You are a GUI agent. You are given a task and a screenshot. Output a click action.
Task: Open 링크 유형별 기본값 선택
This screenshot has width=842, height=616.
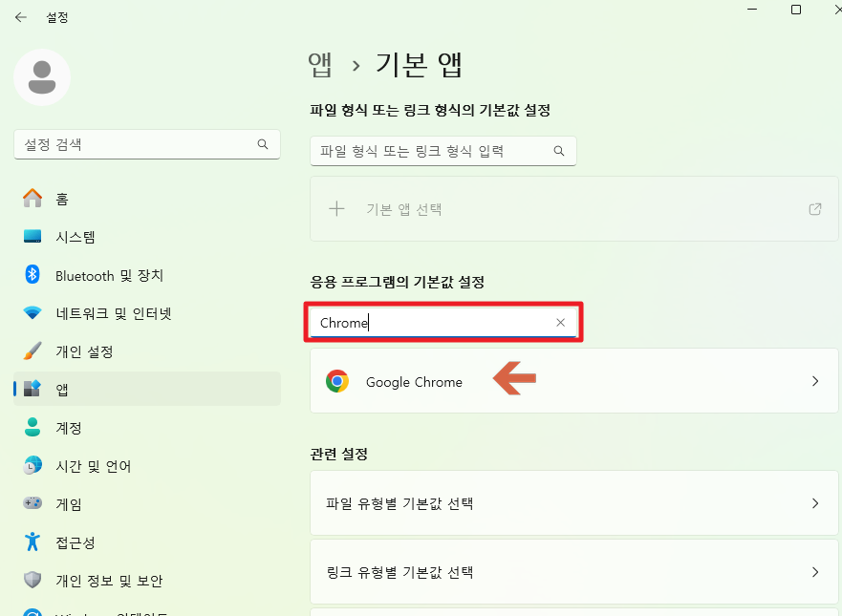[x=573, y=571]
